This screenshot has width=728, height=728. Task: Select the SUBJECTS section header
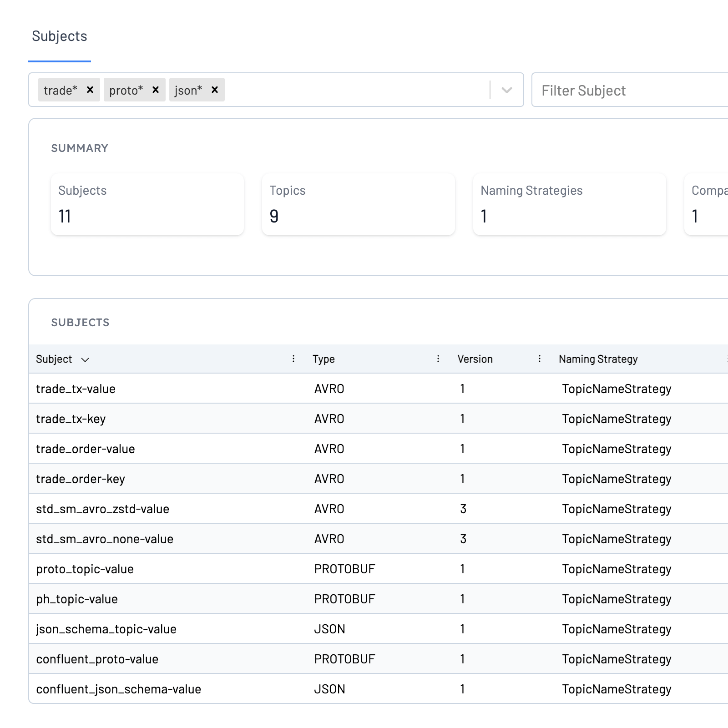point(80,323)
